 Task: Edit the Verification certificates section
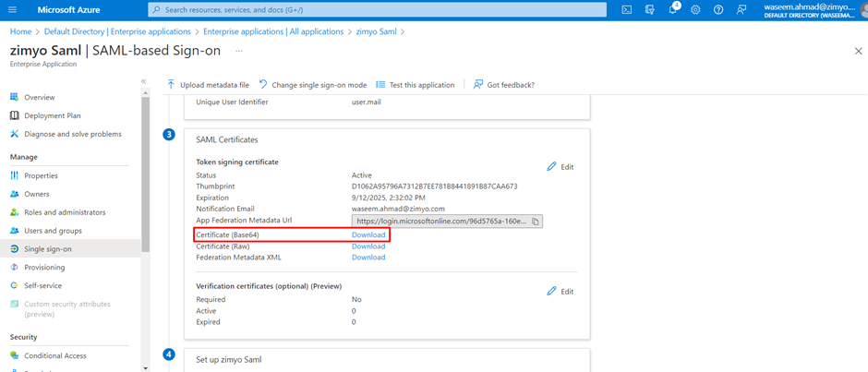tap(561, 291)
